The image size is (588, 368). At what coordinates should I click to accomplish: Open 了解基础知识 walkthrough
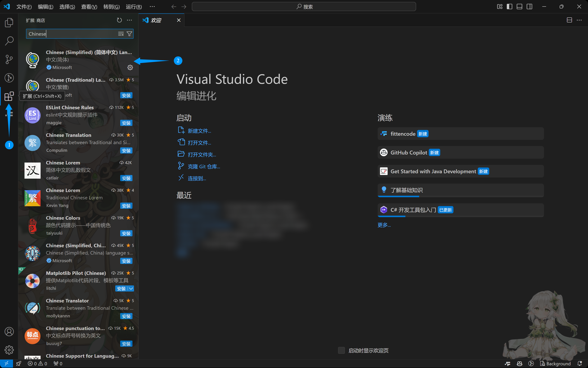[x=461, y=190]
